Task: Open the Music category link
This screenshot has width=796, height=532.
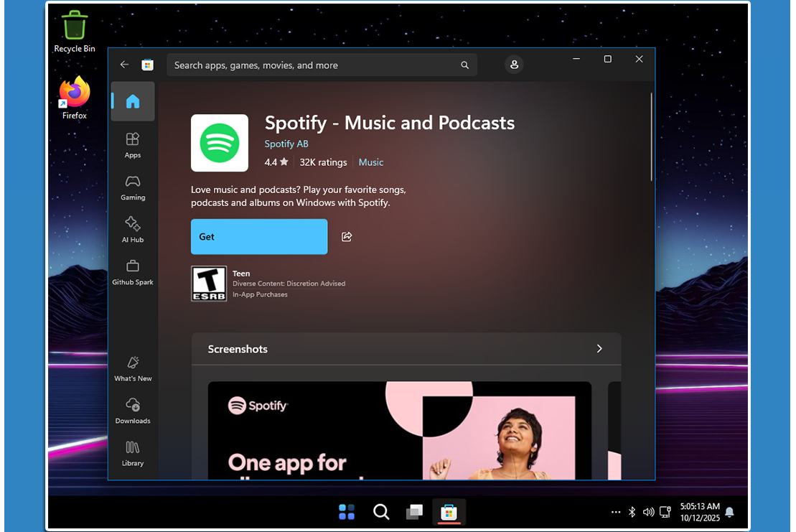Action: click(x=371, y=162)
